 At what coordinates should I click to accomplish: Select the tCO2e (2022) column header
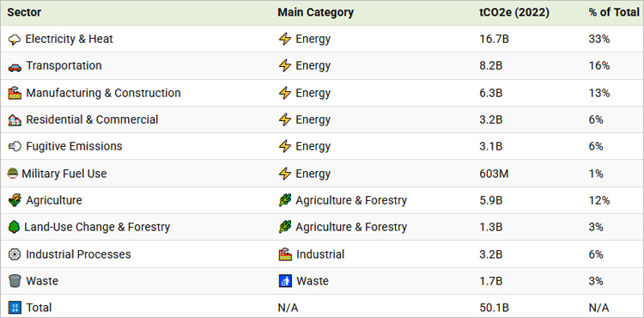[514, 13]
